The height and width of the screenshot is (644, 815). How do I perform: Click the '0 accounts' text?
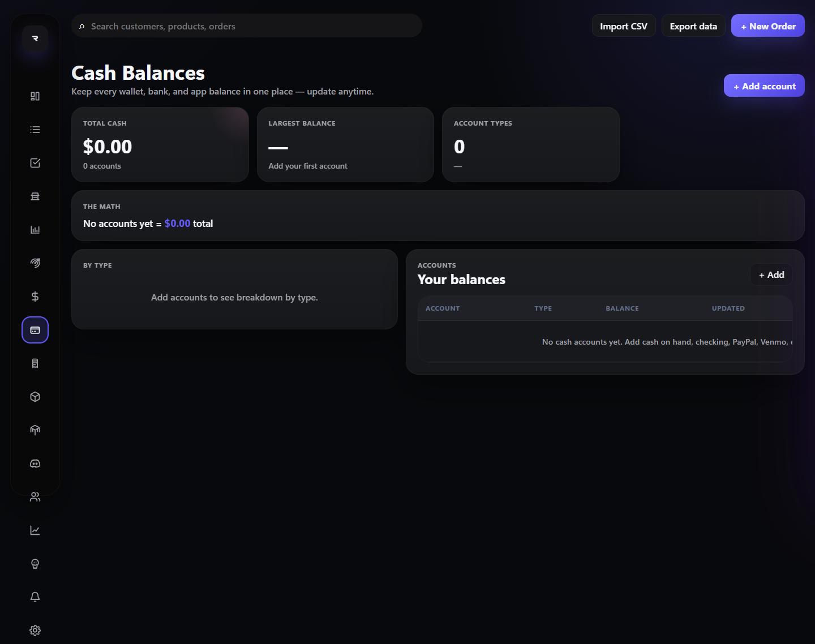click(102, 166)
